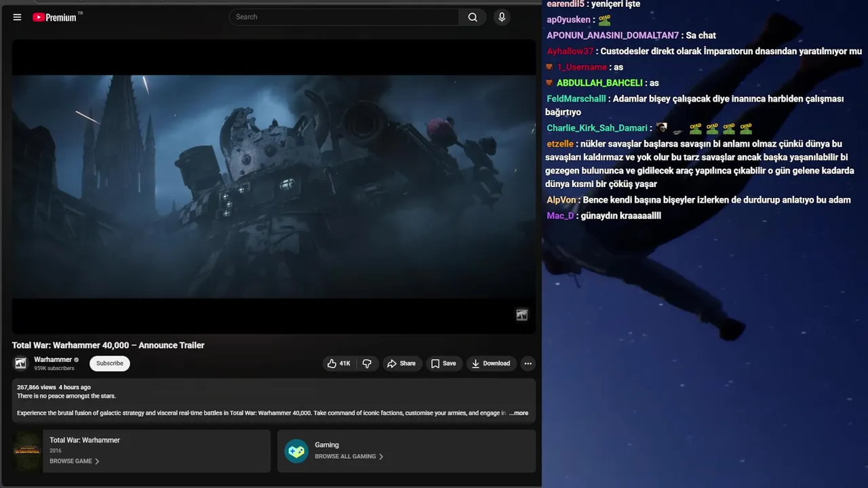Click chat username APONUN_ANASINI_DOMALTAN7
This screenshot has height=488, width=868.
612,35
